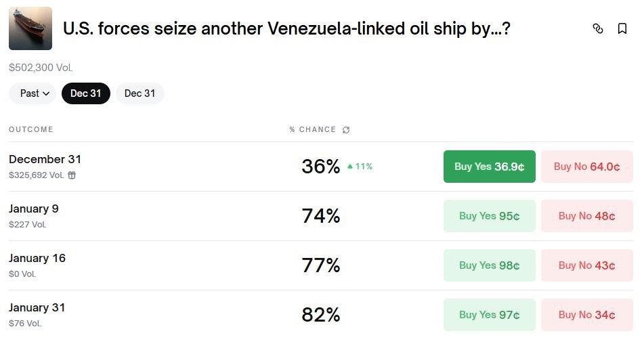Click Buy No 64.0¢ for December 31
Image resolution: width=644 pixels, height=348 pixels.
(586, 167)
